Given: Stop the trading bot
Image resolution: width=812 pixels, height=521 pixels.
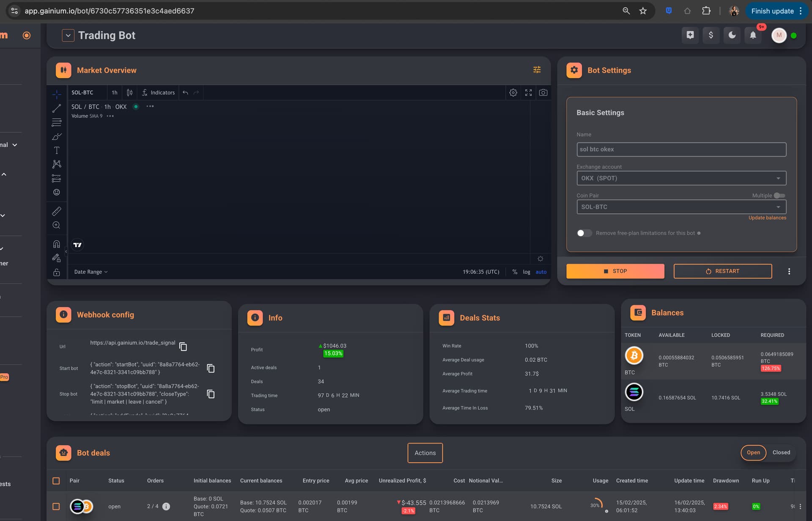Looking at the screenshot, I should [x=615, y=271].
